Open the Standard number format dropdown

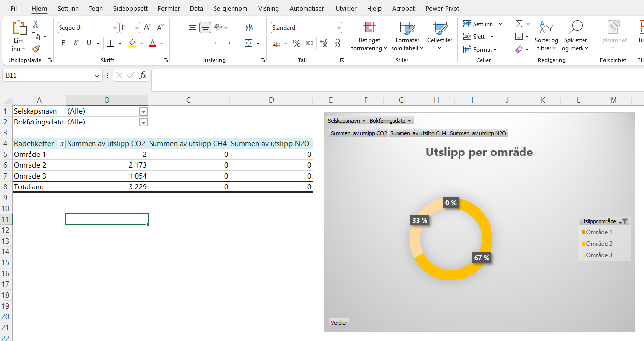pyautogui.click(x=339, y=28)
